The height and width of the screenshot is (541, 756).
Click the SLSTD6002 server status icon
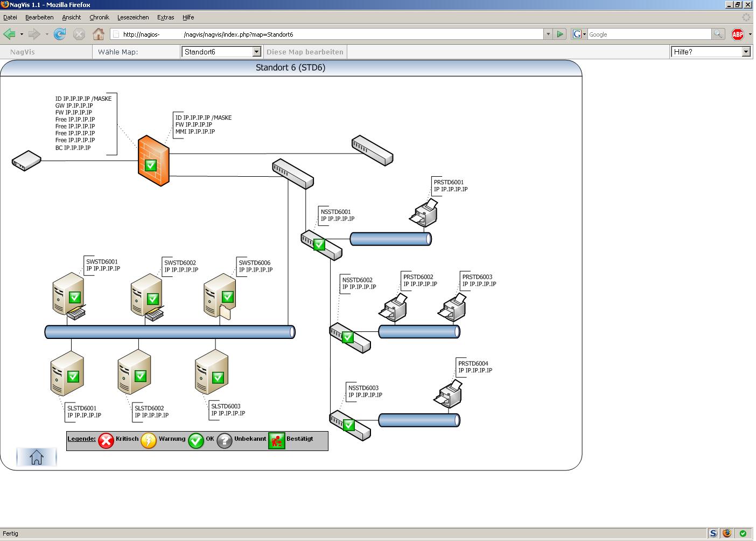pos(141,376)
